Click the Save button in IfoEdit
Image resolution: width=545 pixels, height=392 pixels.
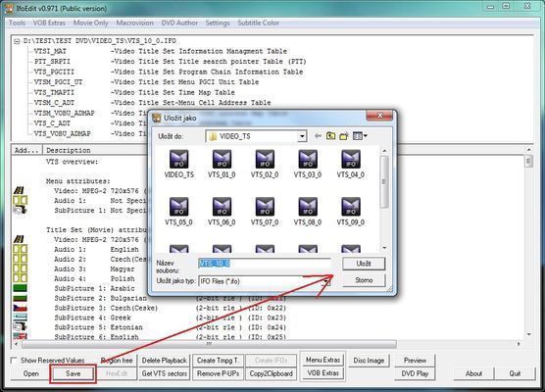coord(73,373)
